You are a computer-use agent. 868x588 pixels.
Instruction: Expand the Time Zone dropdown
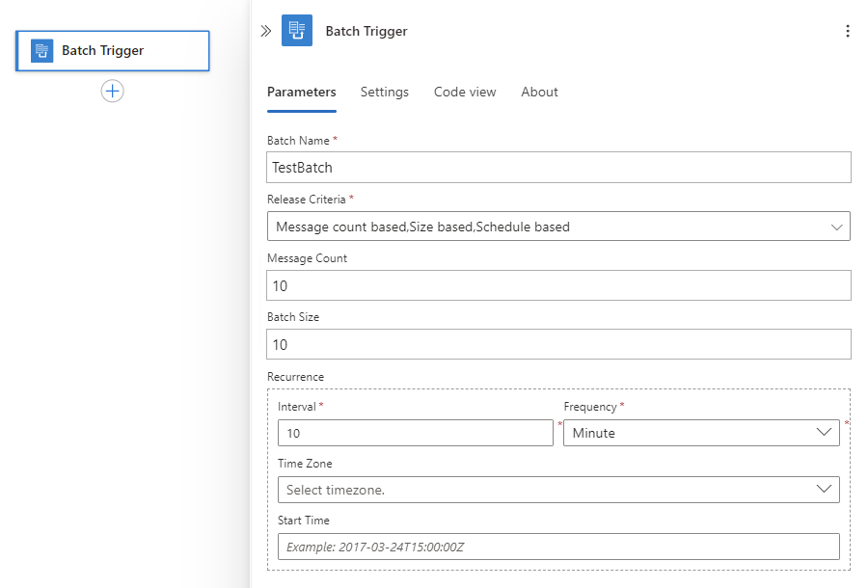coord(558,490)
